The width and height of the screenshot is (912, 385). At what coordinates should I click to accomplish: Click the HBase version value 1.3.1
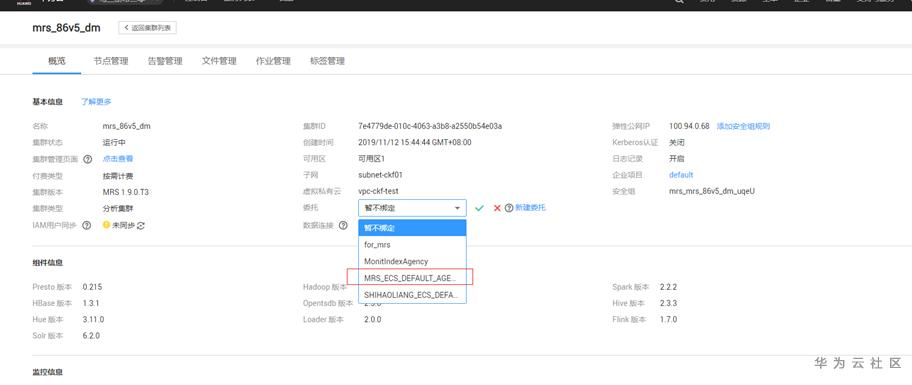[x=91, y=303]
